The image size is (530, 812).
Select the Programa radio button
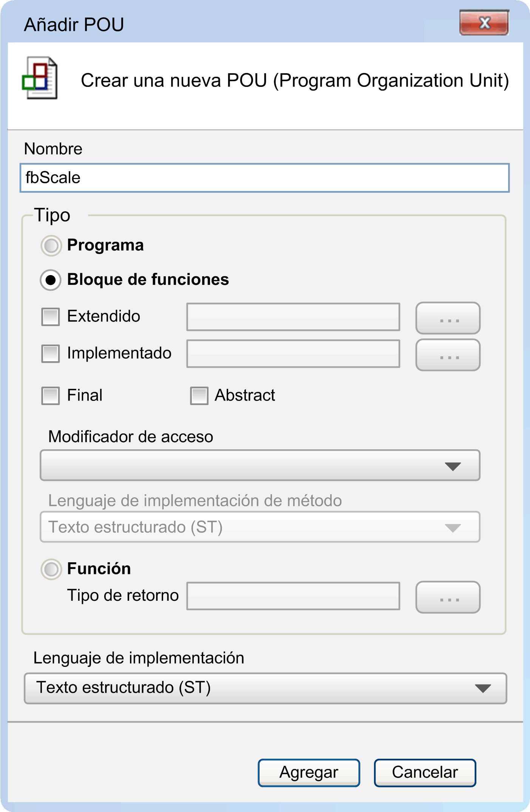click(51, 246)
